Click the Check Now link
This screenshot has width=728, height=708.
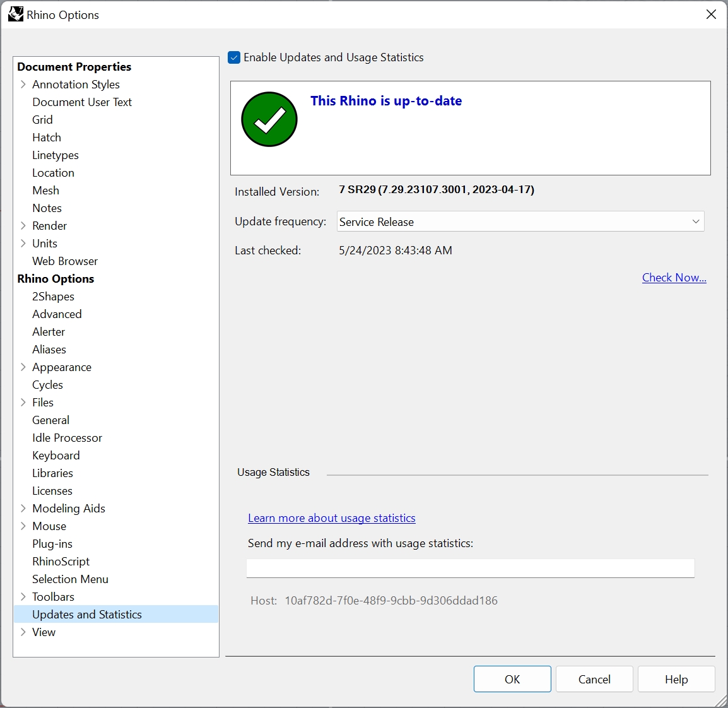point(674,278)
